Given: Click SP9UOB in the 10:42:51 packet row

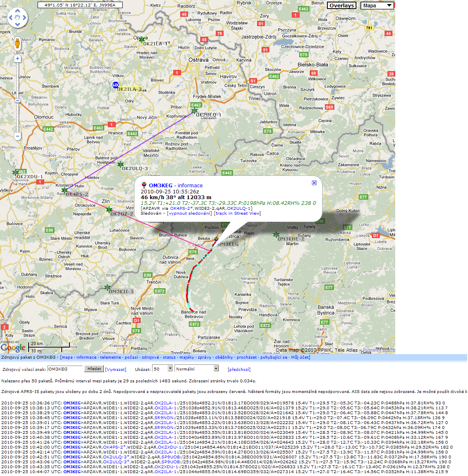Looking at the screenshot, I should [x=170, y=457].
